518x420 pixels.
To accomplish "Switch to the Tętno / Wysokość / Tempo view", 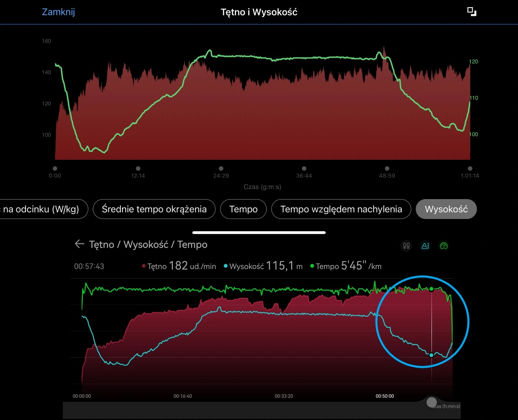I will [148, 244].
